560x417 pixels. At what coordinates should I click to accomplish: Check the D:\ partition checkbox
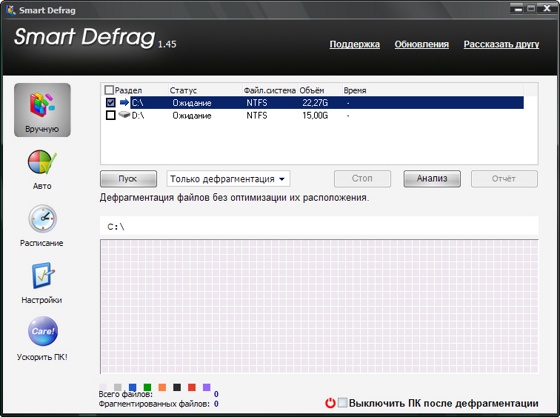coord(110,115)
